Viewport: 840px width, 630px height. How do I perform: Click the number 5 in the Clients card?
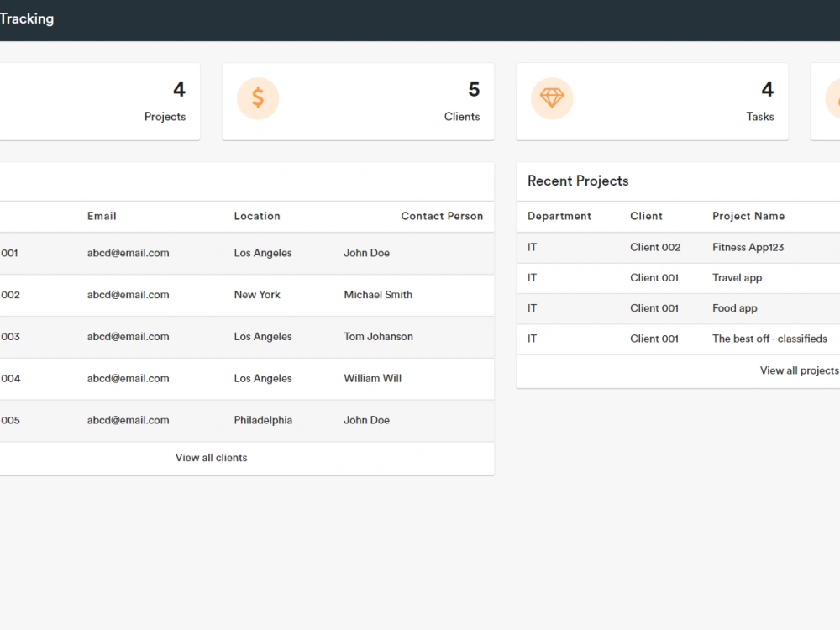[x=474, y=90]
